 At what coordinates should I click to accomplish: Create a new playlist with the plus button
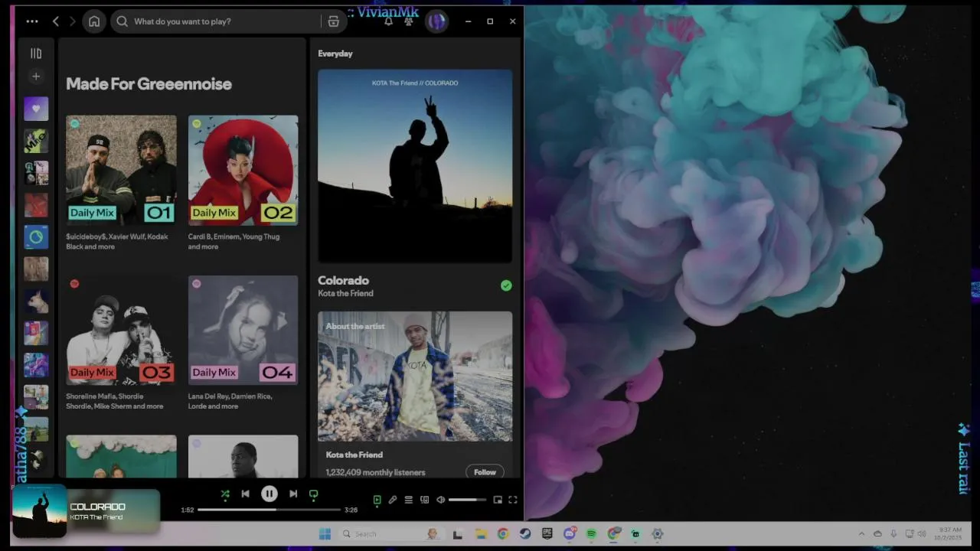(x=36, y=77)
